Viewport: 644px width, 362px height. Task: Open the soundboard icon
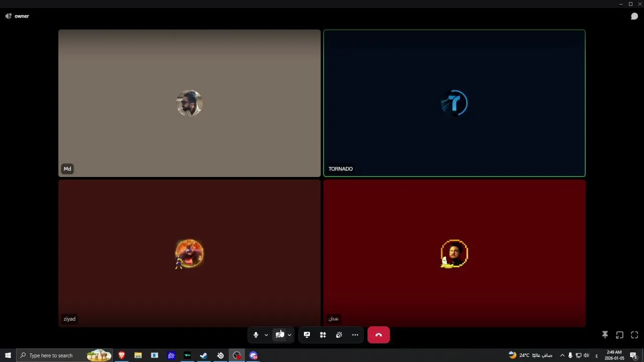339,335
